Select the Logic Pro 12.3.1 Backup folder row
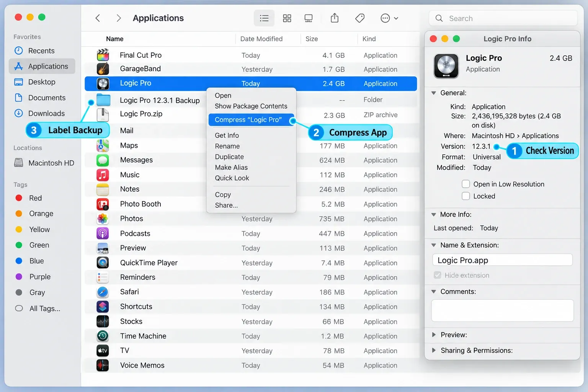The width and height of the screenshot is (588, 392). point(251,100)
